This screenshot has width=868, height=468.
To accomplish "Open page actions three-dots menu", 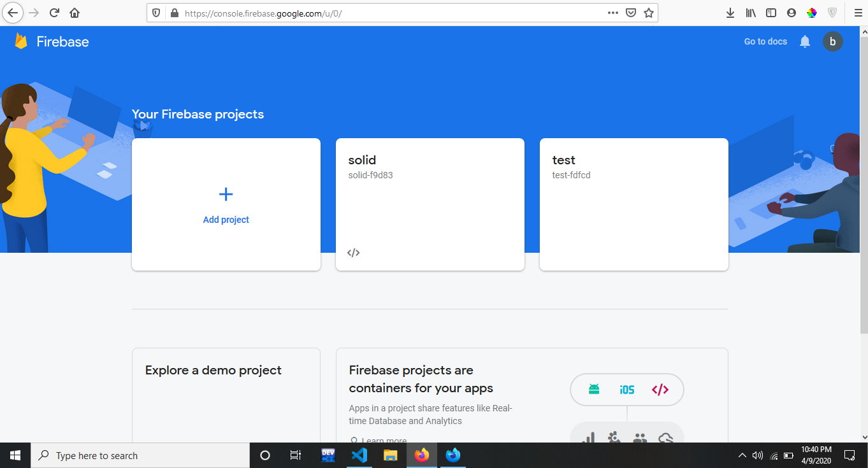I will click(x=612, y=13).
